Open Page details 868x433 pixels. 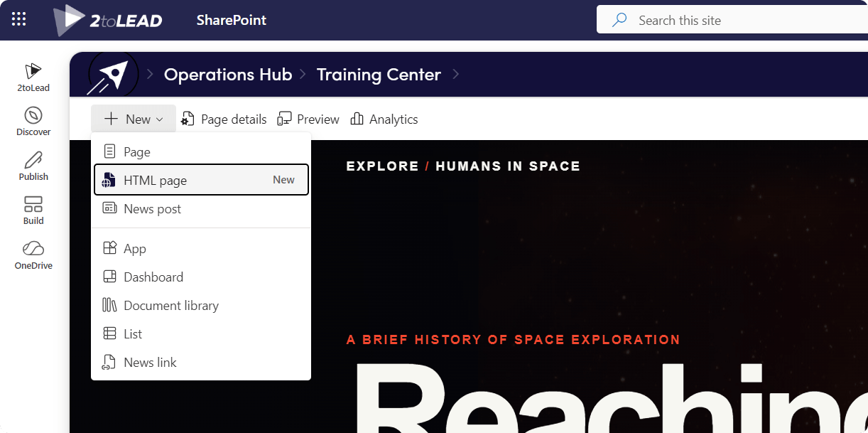(224, 119)
